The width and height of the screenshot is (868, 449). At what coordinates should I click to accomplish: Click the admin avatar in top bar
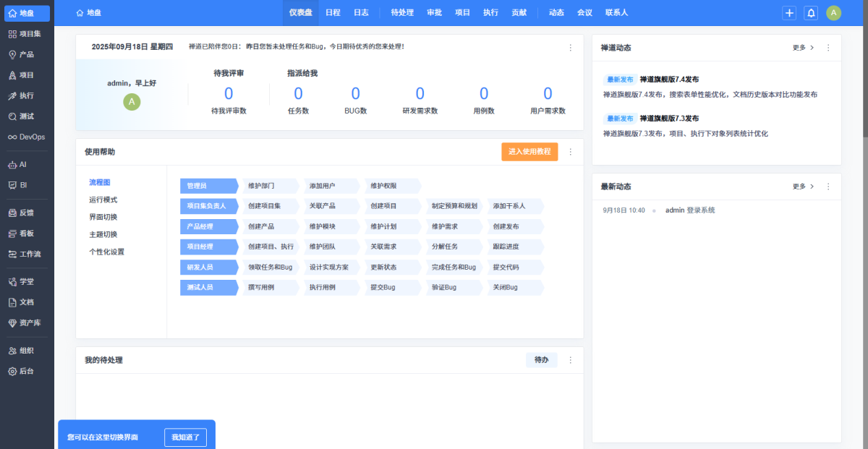coord(833,13)
